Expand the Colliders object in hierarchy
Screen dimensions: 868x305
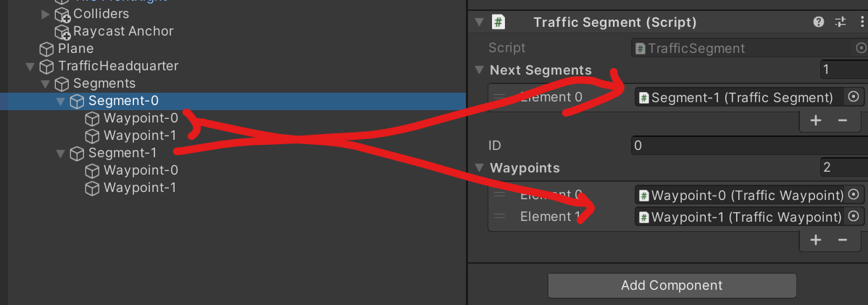click(46, 14)
